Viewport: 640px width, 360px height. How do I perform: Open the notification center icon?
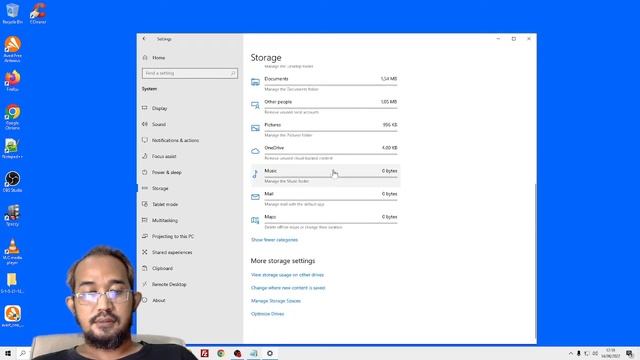[629, 353]
